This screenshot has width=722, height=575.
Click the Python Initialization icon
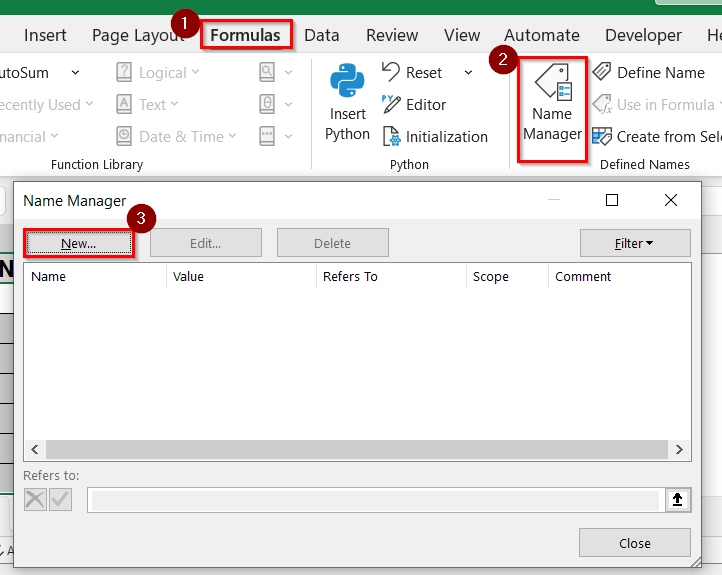[x=391, y=136]
